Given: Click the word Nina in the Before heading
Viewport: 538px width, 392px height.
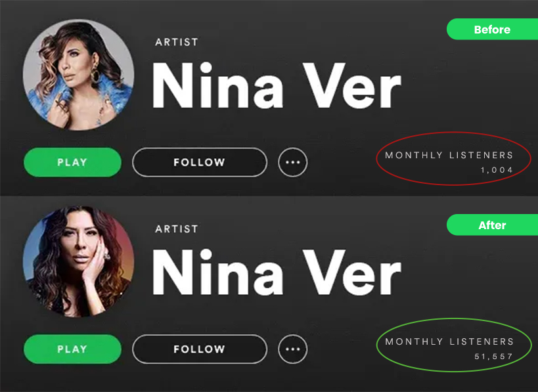Looking at the screenshot, I should [x=218, y=85].
